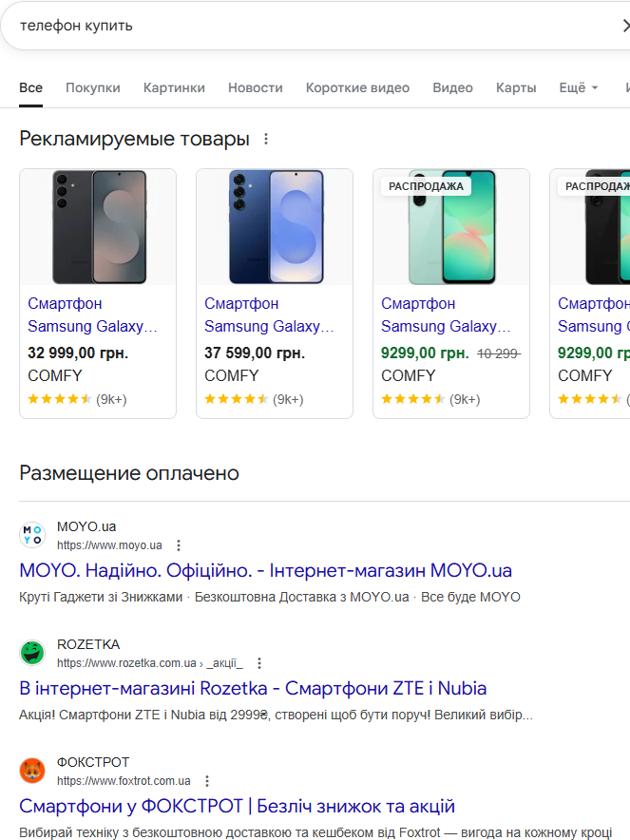Expand the Ещё dropdown menu
This screenshot has height=840, width=630.
pyautogui.click(x=578, y=87)
